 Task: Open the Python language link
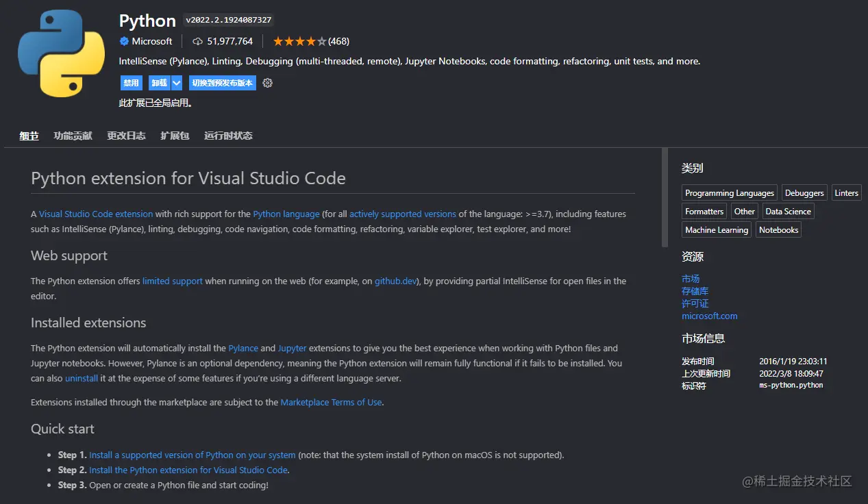pyautogui.click(x=286, y=214)
